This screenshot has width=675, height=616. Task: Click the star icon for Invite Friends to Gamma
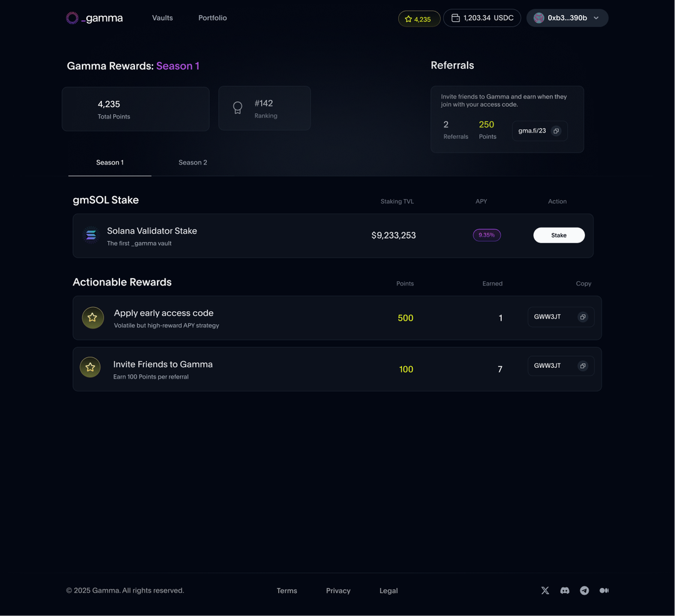tap(91, 367)
